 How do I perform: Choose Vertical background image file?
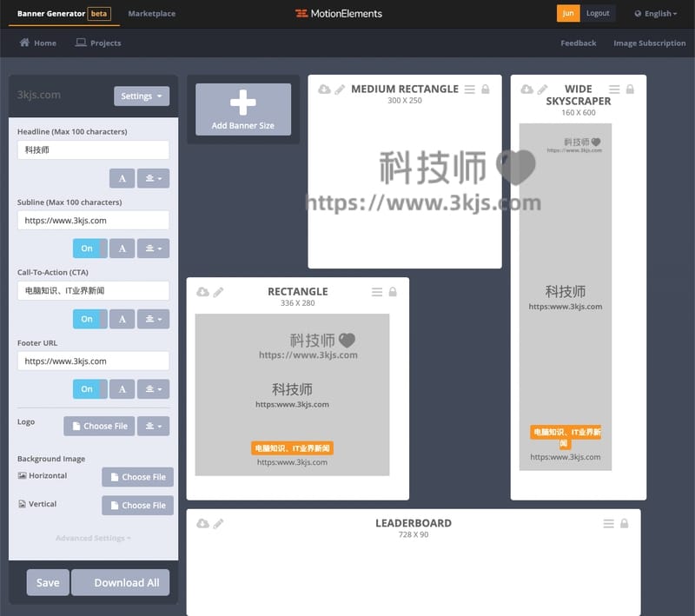tap(138, 506)
